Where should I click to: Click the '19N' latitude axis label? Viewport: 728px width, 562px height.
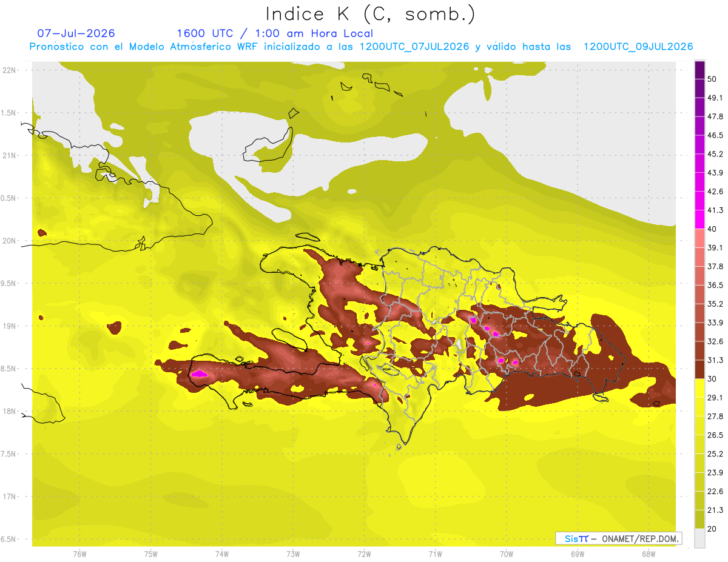point(9,326)
